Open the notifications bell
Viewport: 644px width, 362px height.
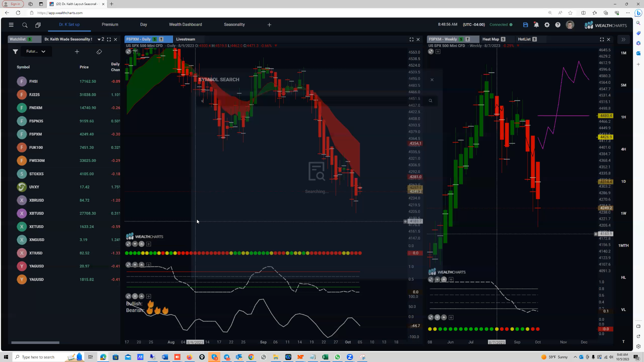click(536, 25)
